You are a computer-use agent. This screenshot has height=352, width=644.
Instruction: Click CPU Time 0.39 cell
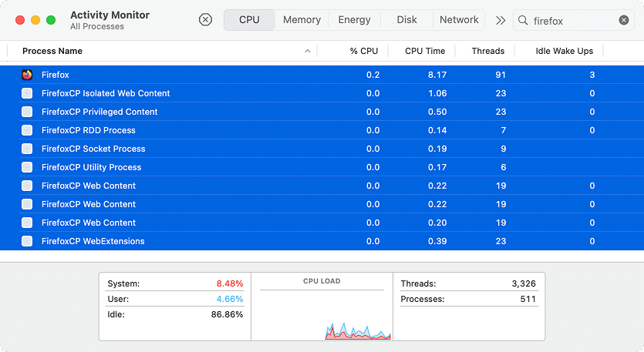pyautogui.click(x=437, y=241)
